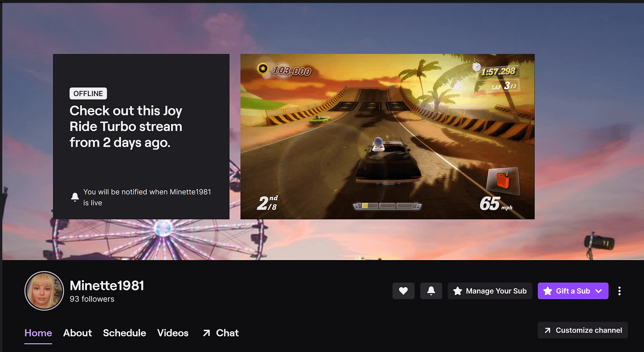Open the Gift a Sub dropdown
Image resolution: width=644 pixels, height=352 pixels.
point(573,291)
